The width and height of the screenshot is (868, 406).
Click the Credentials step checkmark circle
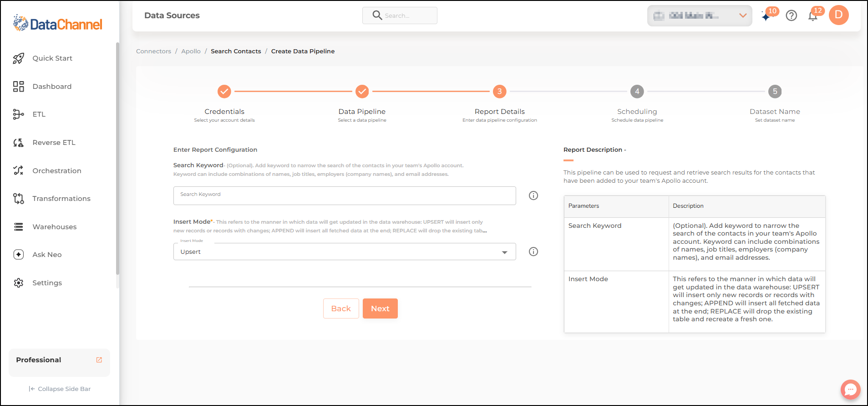click(224, 92)
